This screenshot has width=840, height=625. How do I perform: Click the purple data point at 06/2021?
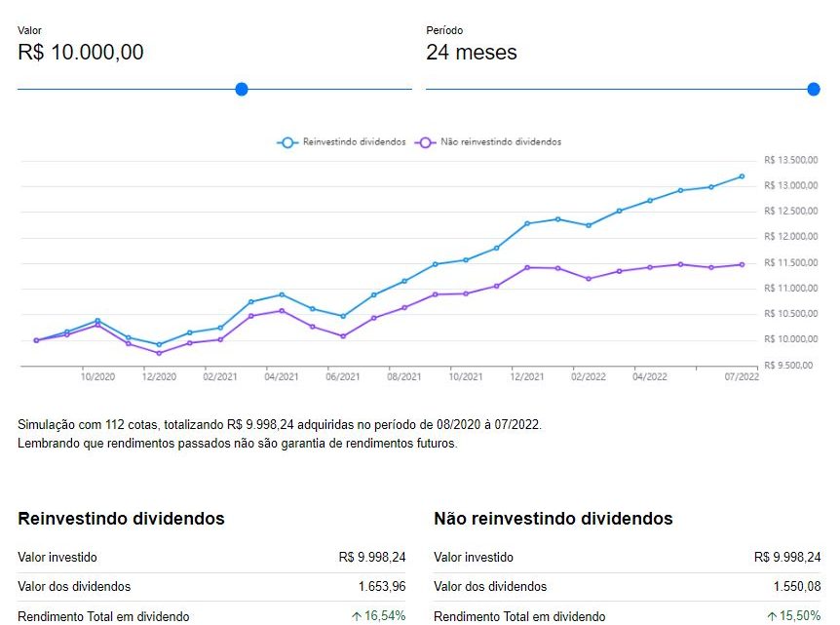tap(343, 336)
